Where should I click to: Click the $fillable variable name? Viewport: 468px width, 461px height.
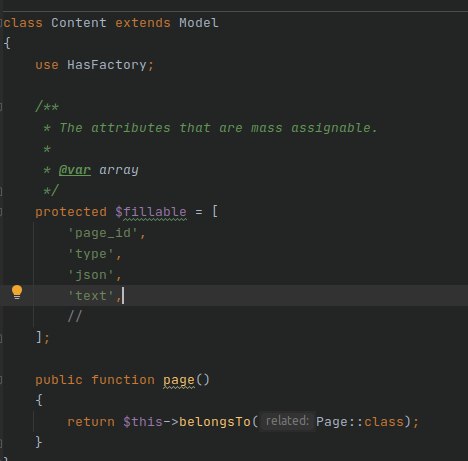151,212
